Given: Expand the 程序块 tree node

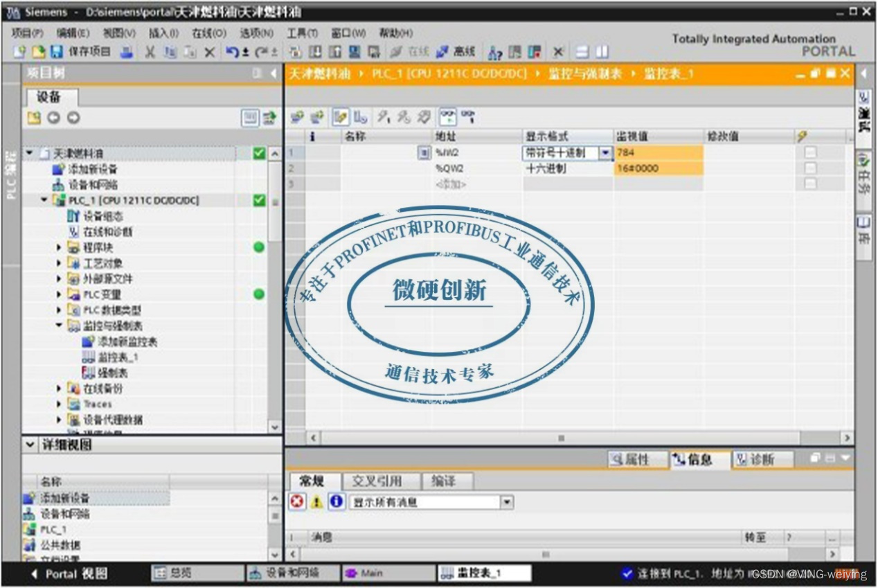Looking at the screenshot, I should 60,247.
